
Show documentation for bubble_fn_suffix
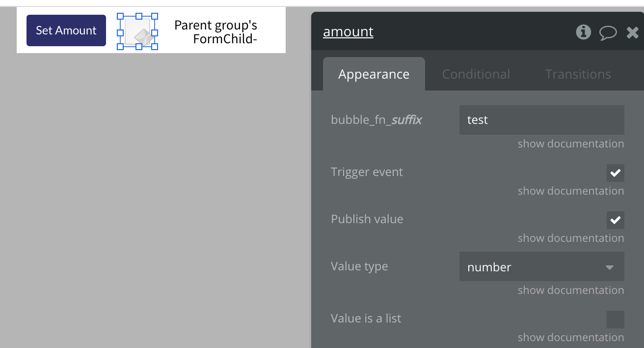[570, 144]
